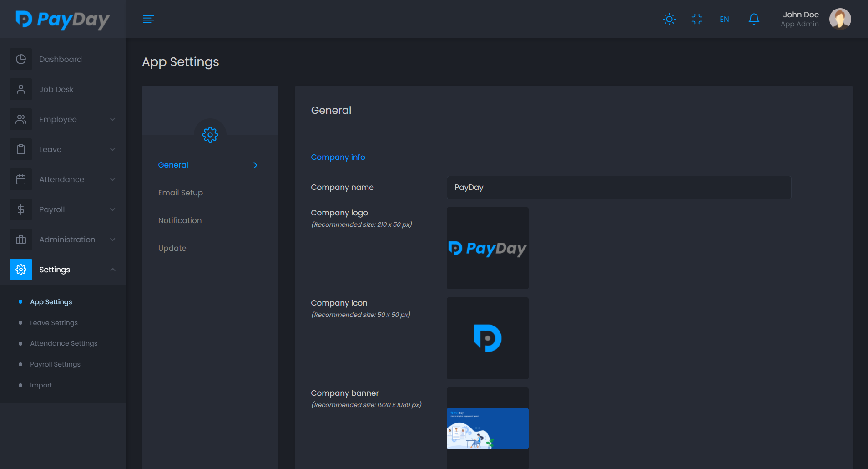Image resolution: width=868 pixels, height=469 pixels.
Task: Click the Job Desk person icon
Action: [21, 89]
